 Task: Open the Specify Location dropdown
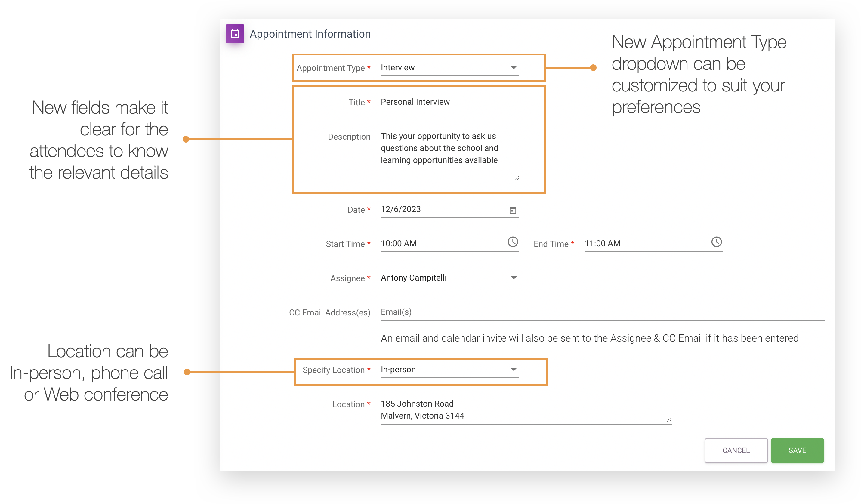513,369
